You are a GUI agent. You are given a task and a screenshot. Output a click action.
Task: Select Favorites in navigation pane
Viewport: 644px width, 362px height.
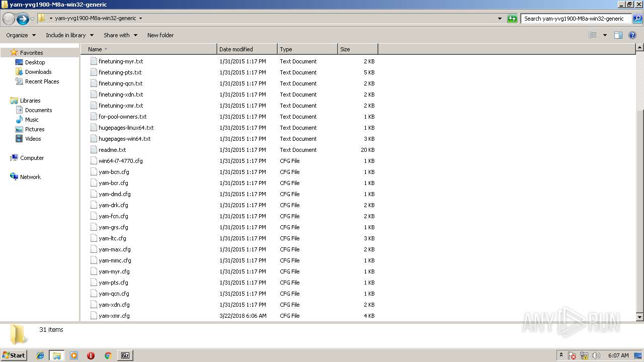point(31,53)
